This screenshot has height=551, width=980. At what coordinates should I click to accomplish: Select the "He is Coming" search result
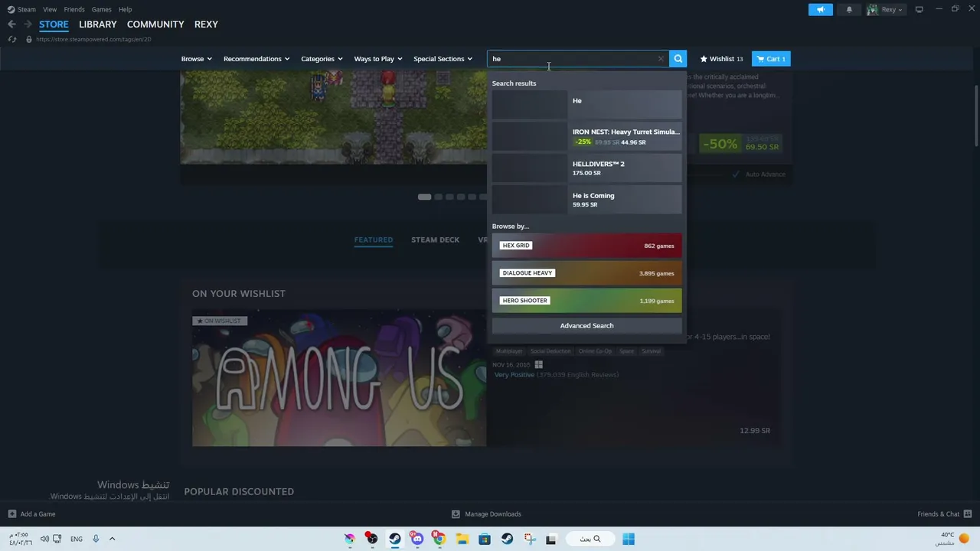pyautogui.click(x=586, y=200)
